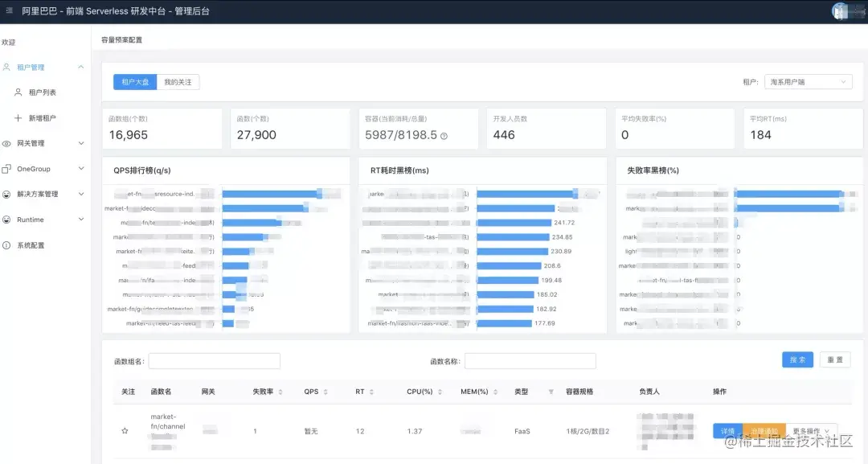Click the 租户列表 person icon
Viewport: 868px width, 464px height.
pos(18,92)
